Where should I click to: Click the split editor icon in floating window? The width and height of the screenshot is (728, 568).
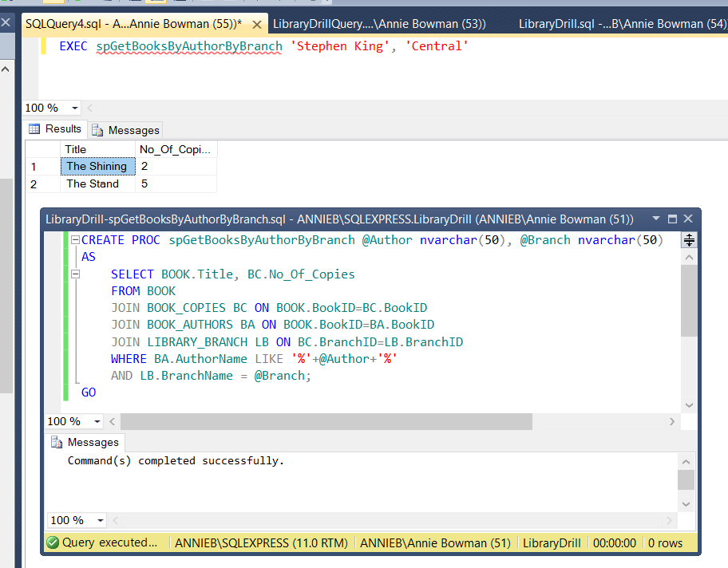689,240
